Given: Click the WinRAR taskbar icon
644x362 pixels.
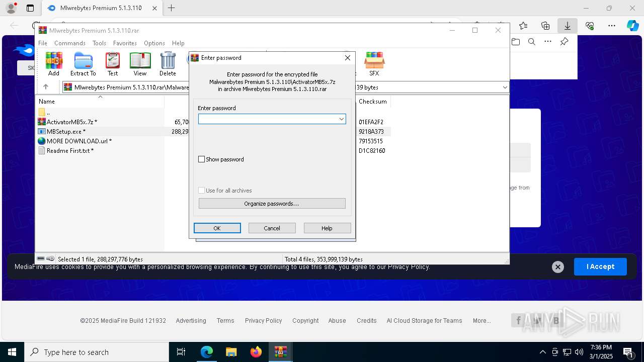Looking at the screenshot, I should click(280, 352).
